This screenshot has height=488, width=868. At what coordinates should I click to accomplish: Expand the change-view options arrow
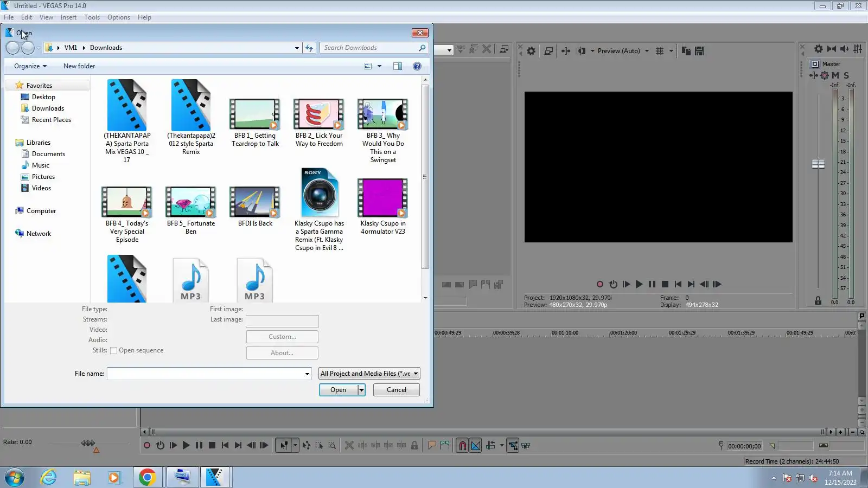click(379, 66)
